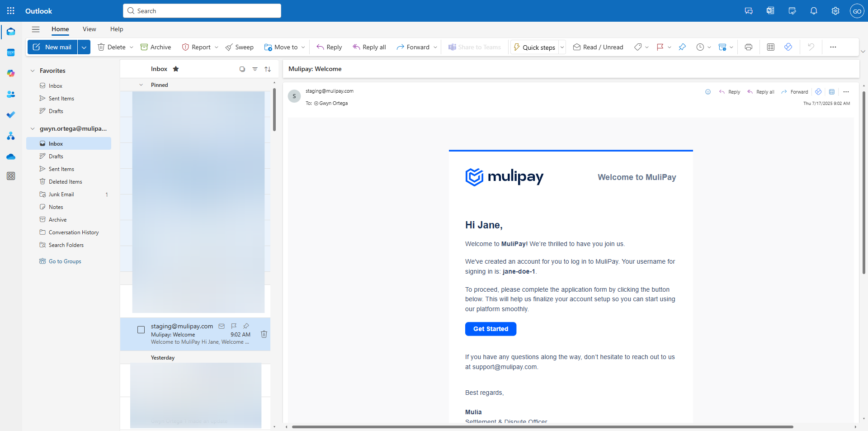Open To Do checkmark app
The image size is (868, 431).
click(x=11, y=115)
